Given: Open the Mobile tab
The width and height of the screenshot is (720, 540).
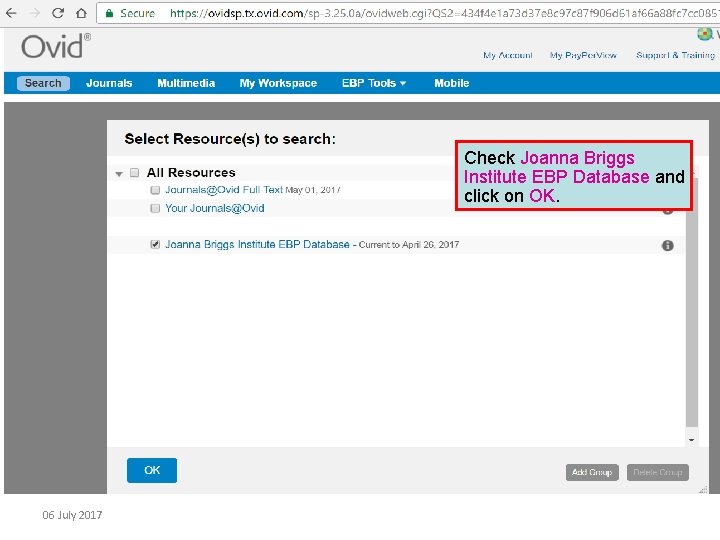Looking at the screenshot, I should click(452, 83).
